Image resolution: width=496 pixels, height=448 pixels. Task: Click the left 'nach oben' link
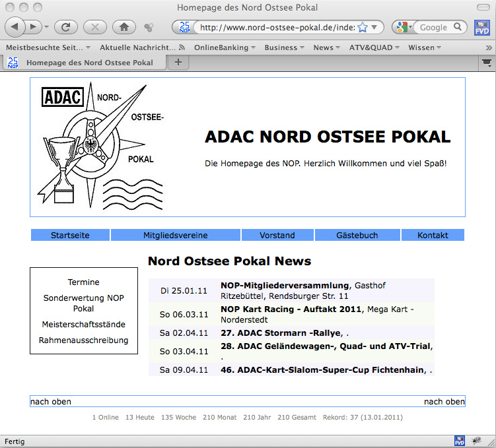coord(51,401)
